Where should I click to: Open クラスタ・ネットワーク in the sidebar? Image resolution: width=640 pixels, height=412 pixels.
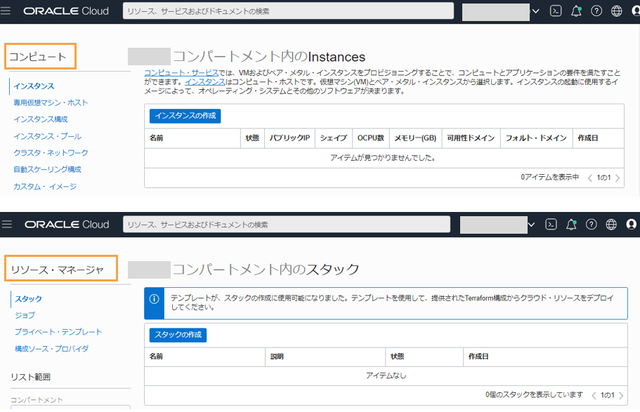pyautogui.click(x=51, y=153)
